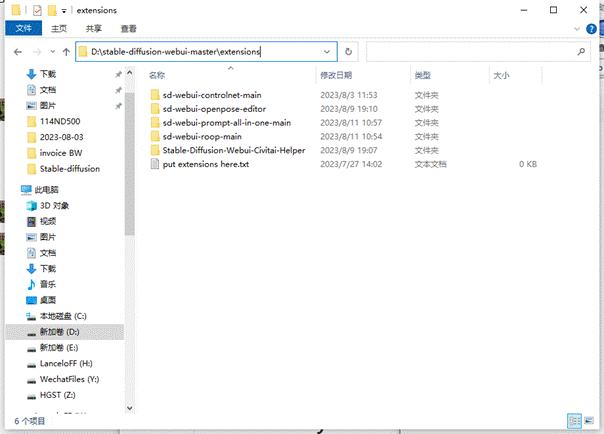This screenshot has width=604, height=434.
Task: Open 视频 library in the sidebar
Action: pos(48,221)
